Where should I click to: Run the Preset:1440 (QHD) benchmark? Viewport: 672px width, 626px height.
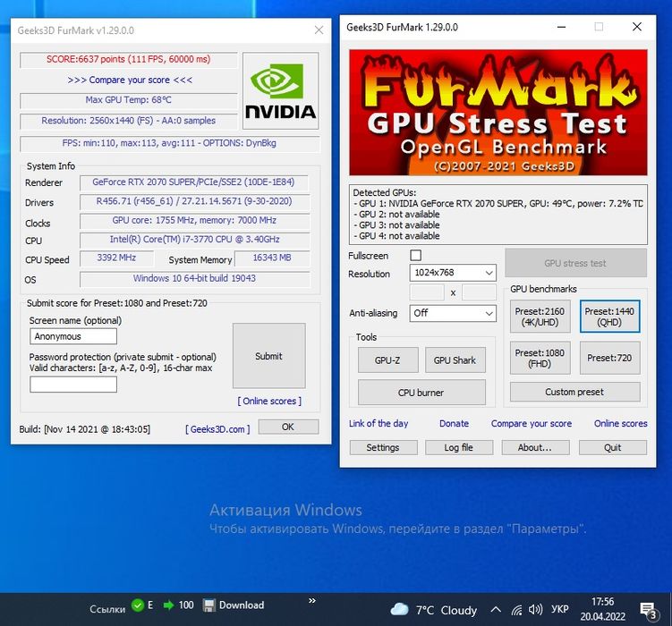tap(609, 317)
